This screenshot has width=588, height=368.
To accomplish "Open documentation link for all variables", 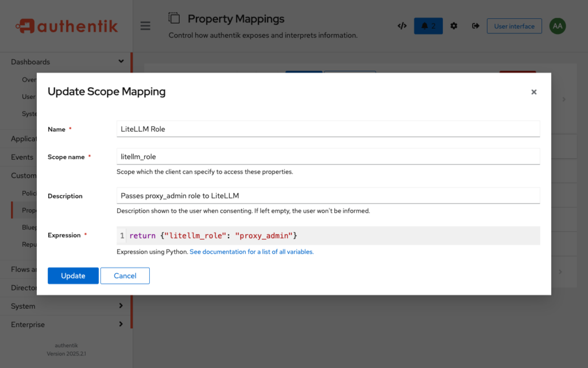I will pyautogui.click(x=252, y=252).
